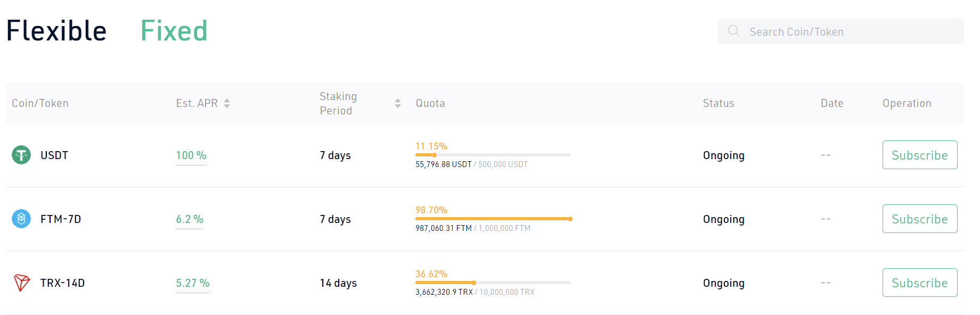
Task: Click the USDT 11.15% quota progress bar
Action: [x=493, y=155]
